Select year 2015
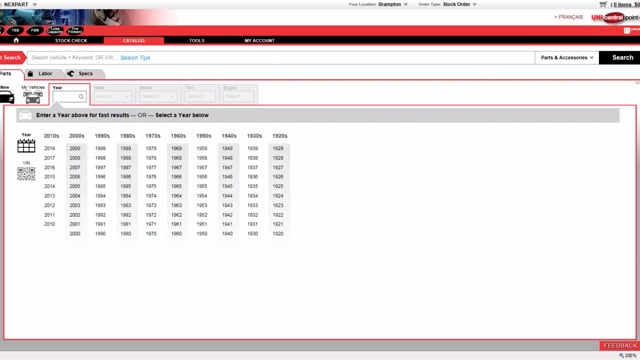 tap(49, 177)
